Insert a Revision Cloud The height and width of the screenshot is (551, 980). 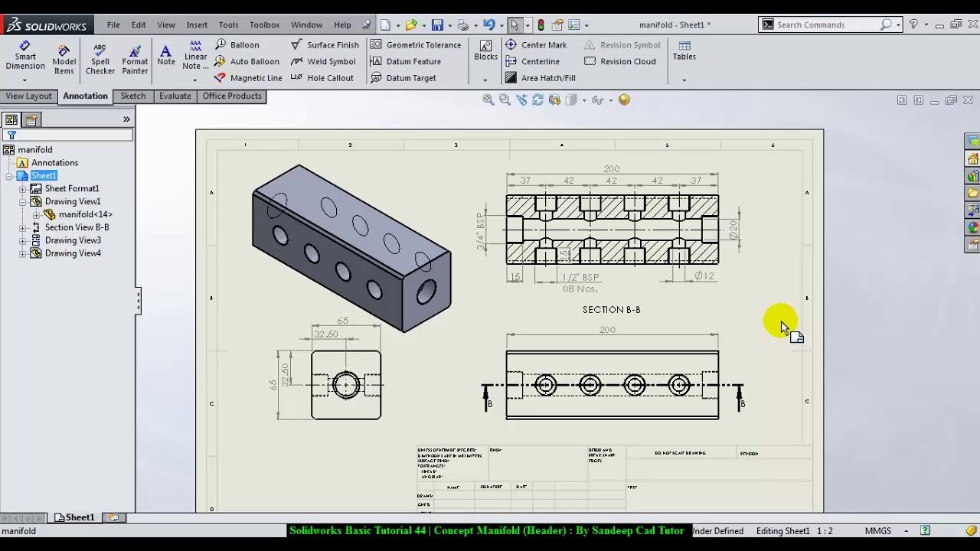[620, 61]
